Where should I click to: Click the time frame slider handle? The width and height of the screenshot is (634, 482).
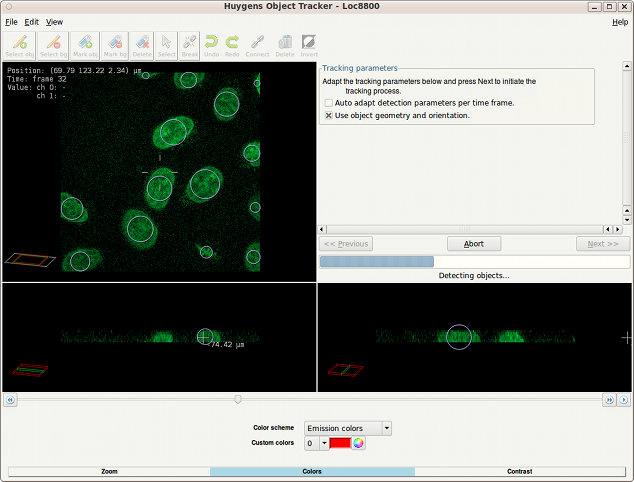237,399
